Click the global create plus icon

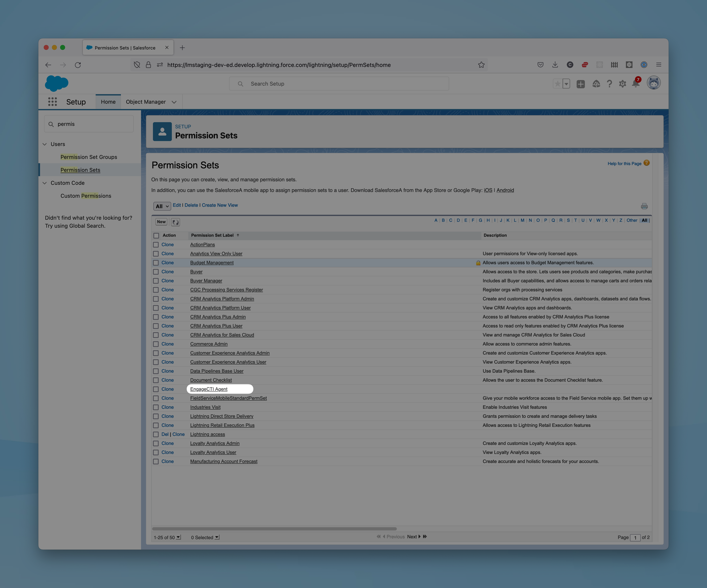tap(580, 84)
